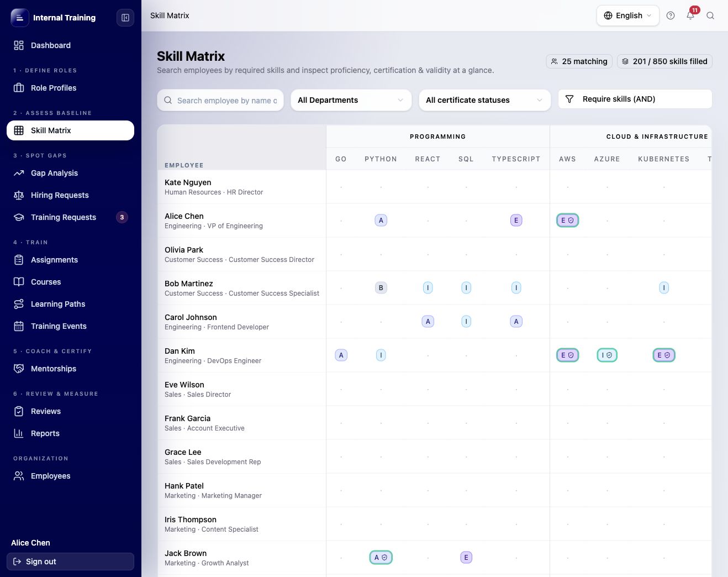Click the employee name search field
This screenshot has height=577, width=728.
point(220,101)
